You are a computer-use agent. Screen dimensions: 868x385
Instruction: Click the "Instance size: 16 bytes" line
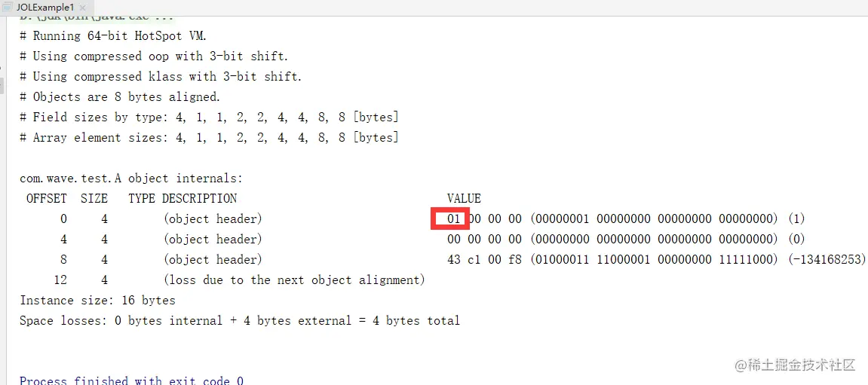tap(97, 301)
